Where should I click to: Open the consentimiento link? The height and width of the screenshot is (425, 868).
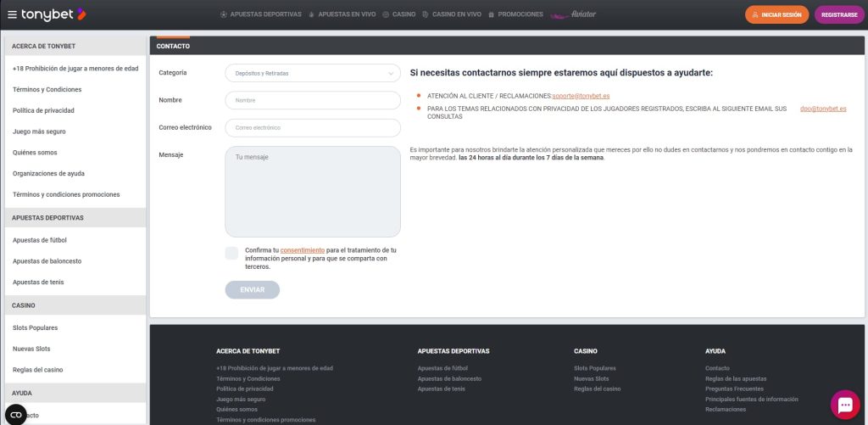[303, 250]
